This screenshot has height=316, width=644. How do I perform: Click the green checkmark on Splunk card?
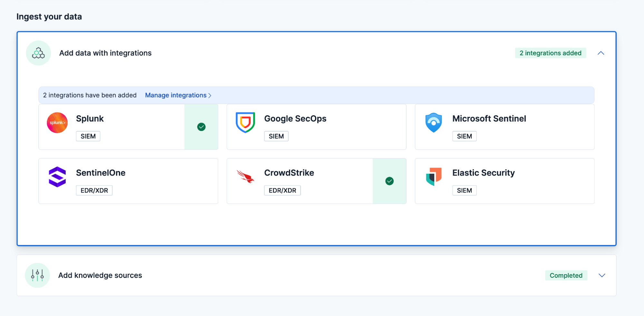click(201, 127)
